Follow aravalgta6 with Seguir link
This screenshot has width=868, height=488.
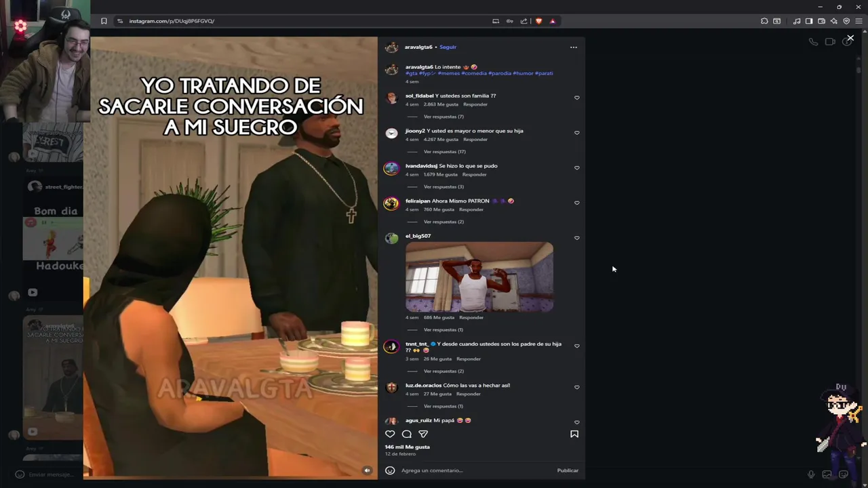point(448,47)
